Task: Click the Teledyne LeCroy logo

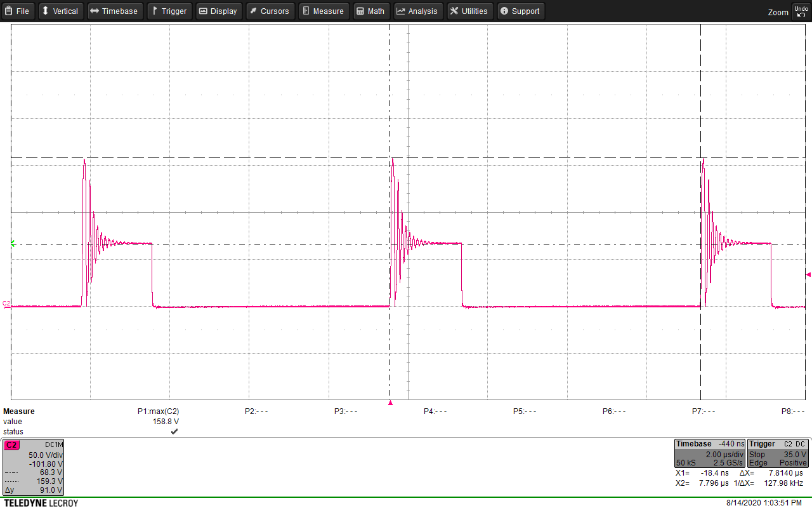Action: click(41, 503)
